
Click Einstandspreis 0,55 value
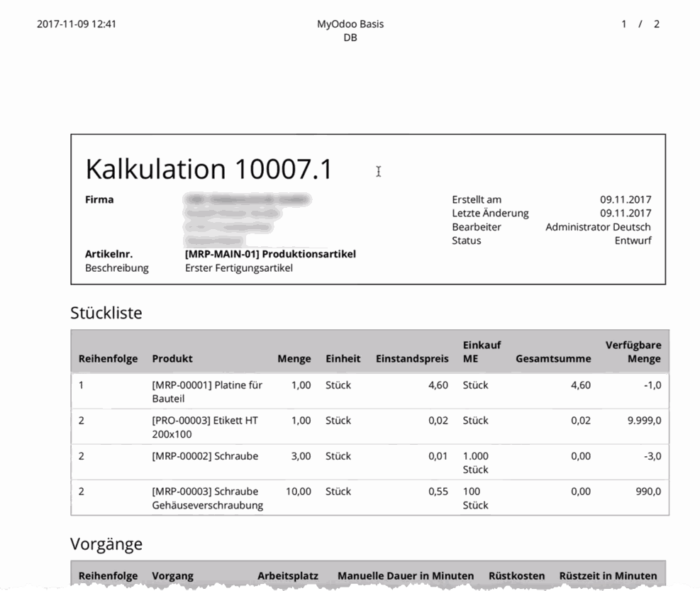[438, 492]
